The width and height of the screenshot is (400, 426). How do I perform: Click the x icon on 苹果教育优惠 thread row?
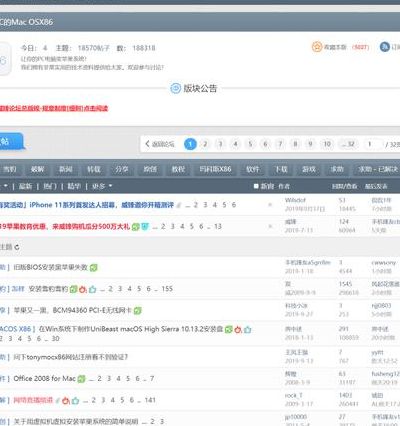click(270, 226)
